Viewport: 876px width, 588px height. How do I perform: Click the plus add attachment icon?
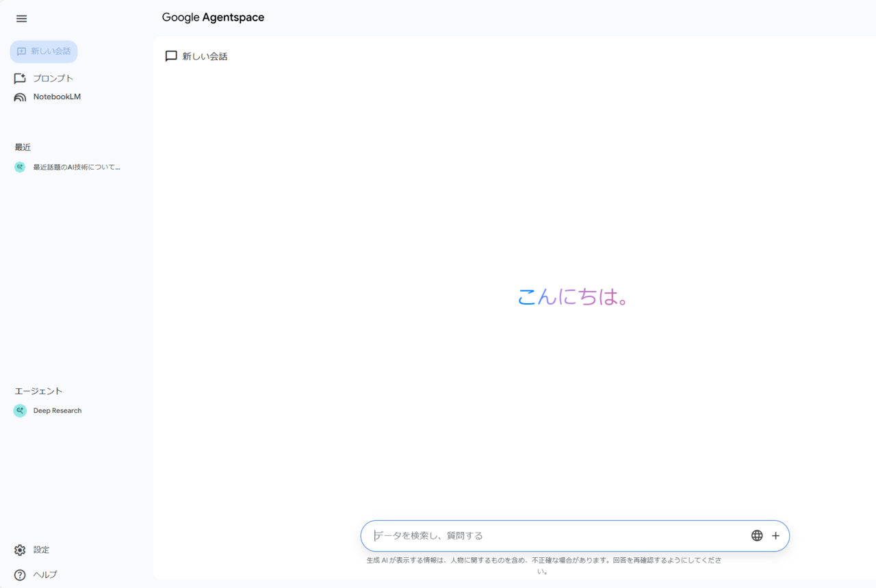[x=775, y=535]
